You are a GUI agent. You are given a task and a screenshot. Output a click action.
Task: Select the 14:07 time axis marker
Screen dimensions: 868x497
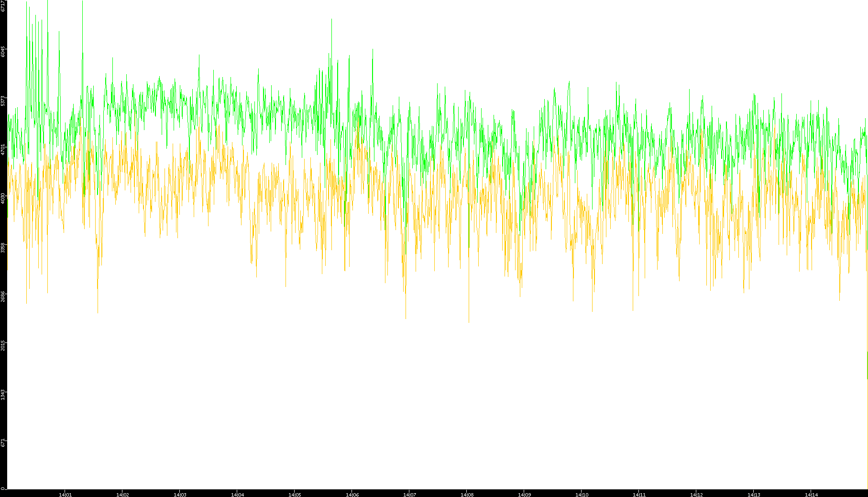point(409,495)
